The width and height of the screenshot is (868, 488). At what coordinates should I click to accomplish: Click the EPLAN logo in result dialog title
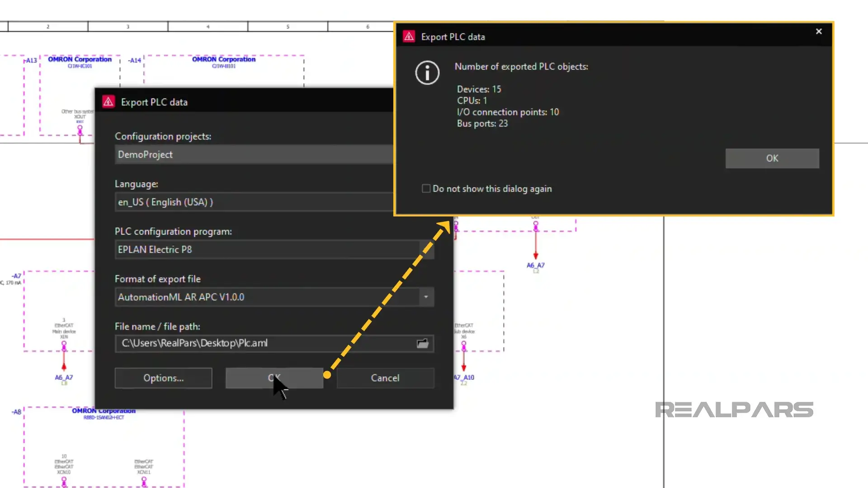coord(409,37)
